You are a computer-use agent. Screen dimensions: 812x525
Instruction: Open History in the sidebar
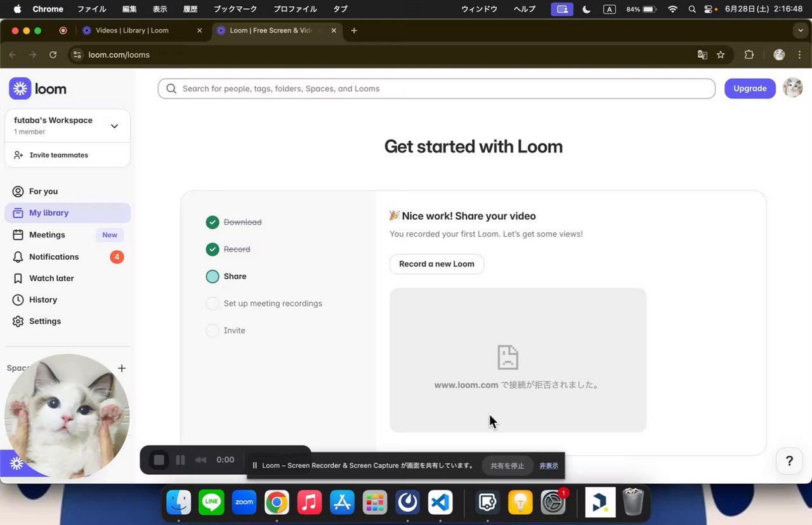(67, 300)
